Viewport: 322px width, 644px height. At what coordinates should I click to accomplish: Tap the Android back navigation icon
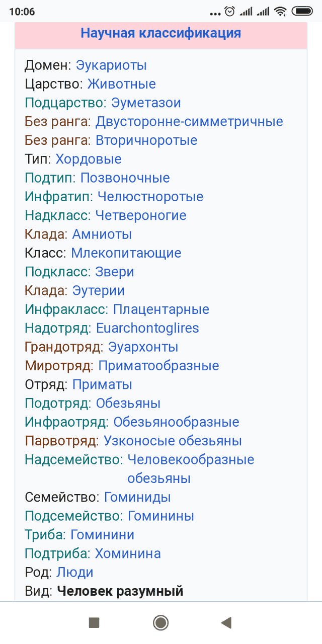[x=226, y=623]
